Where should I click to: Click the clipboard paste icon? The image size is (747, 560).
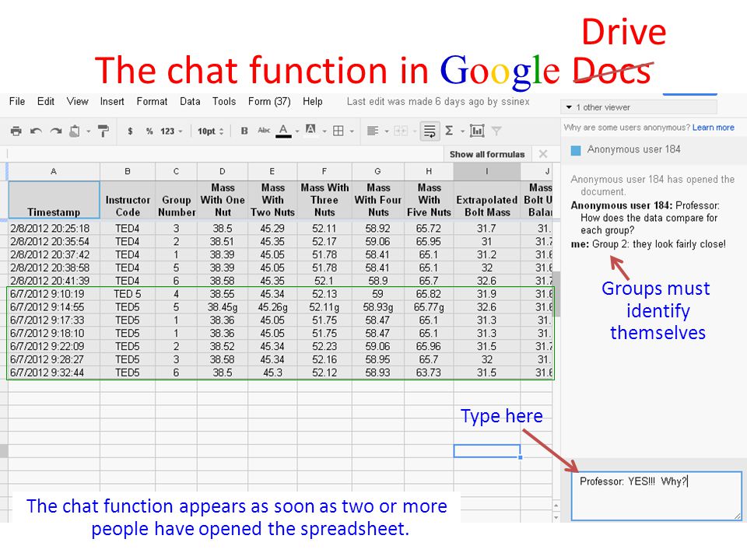coord(75,131)
